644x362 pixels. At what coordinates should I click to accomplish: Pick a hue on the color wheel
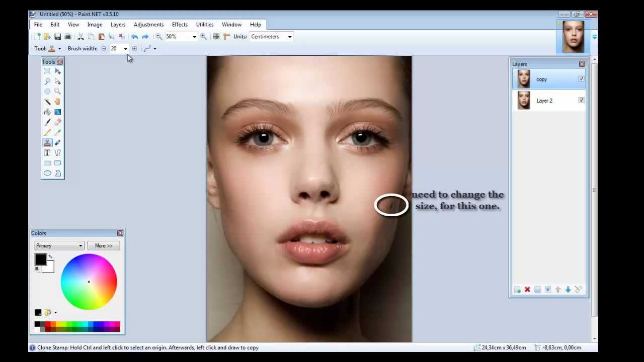pos(89,282)
